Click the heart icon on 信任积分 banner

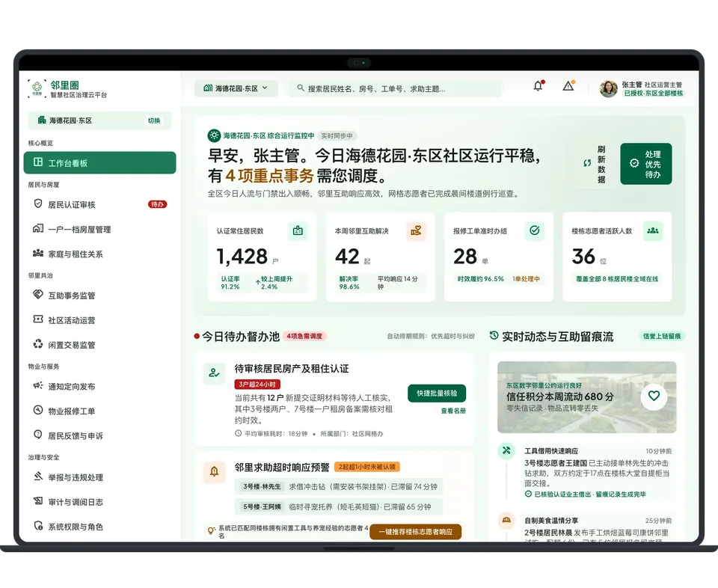click(x=654, y=396)
